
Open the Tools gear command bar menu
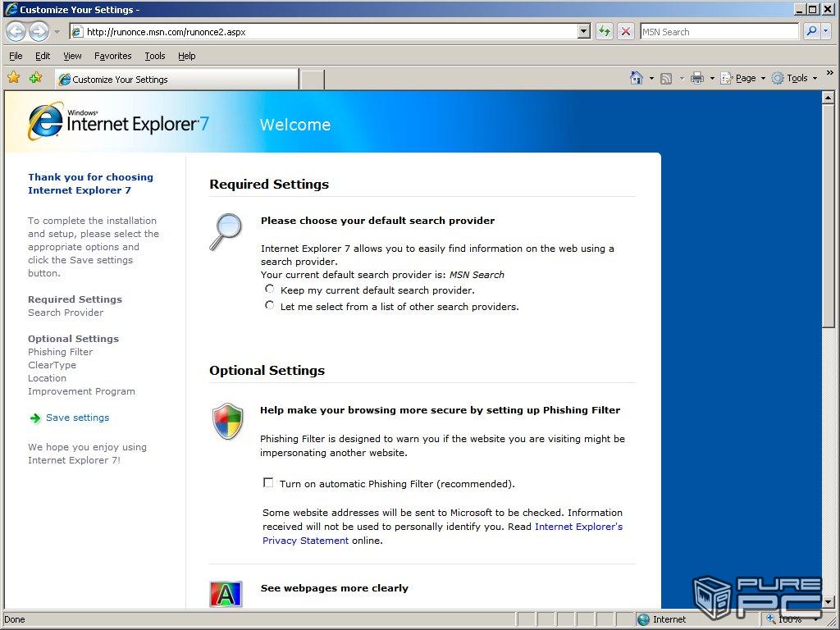click(794, 78)
